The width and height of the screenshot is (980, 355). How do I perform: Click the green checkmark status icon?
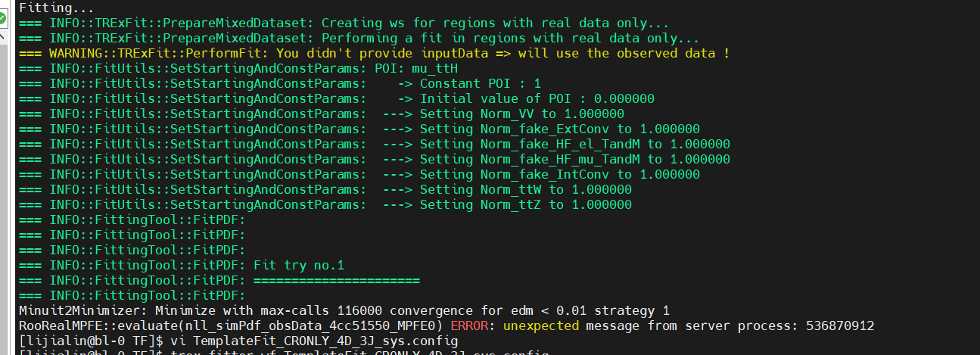[4, 17]
